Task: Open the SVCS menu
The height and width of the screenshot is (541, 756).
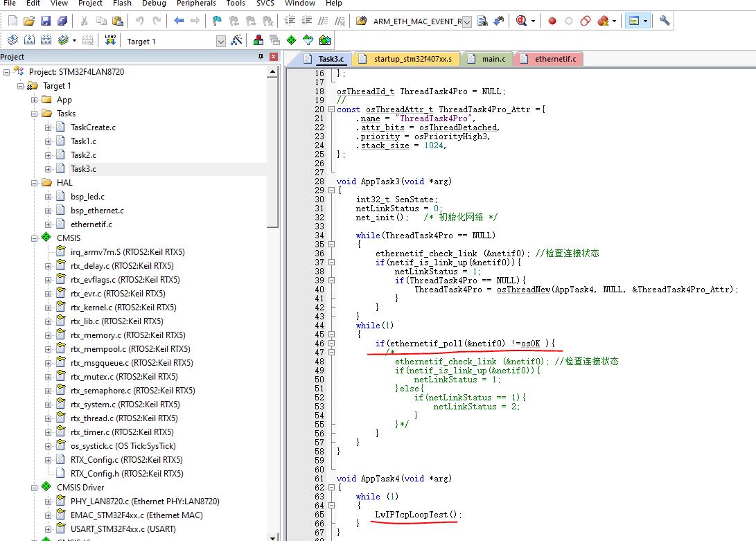Action: click(265, 3)
